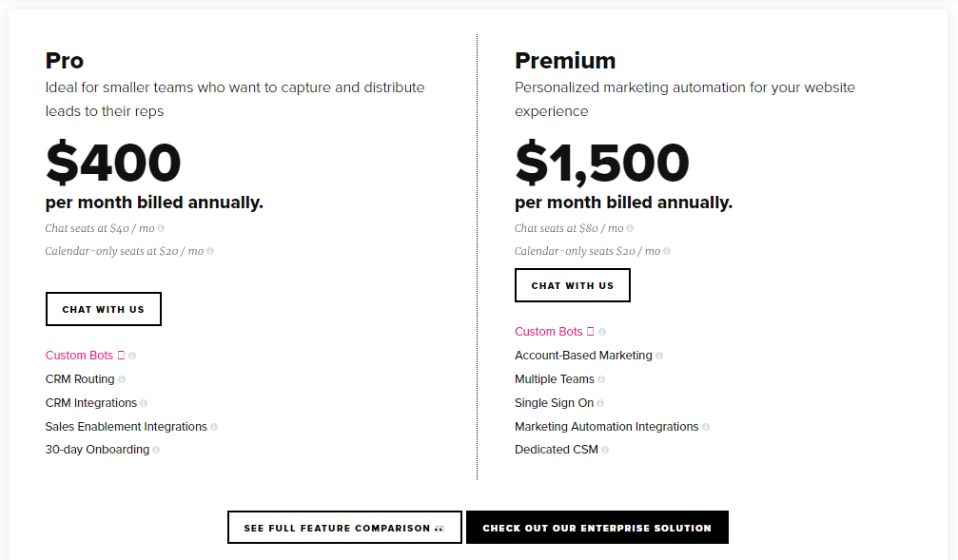Click info icon beside Sales Enablement Integrations
This screenshot has width=958, height=560.
pos(214,427)
